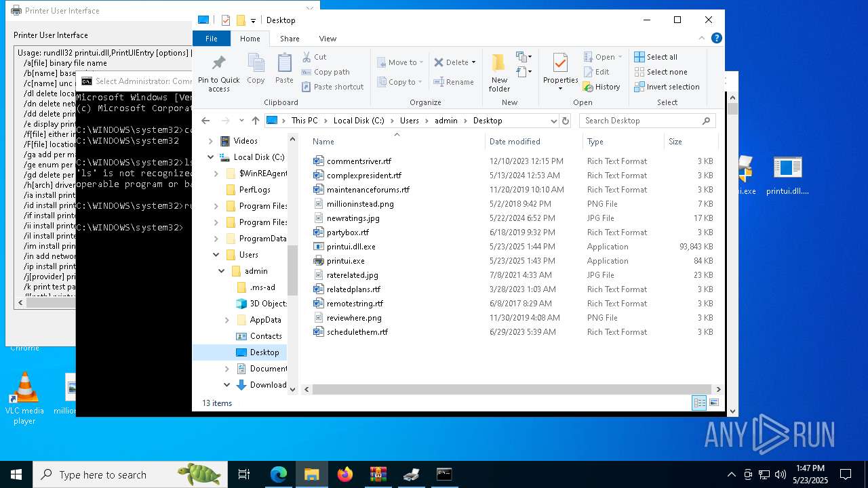
Task: Expand address bar history dropdown
Action: click(553, 121)
